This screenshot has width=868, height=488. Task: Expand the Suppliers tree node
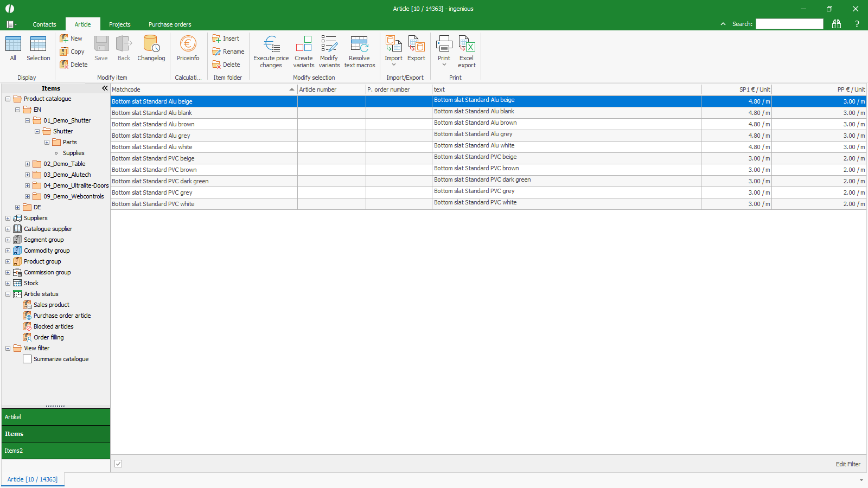(8, 218)
